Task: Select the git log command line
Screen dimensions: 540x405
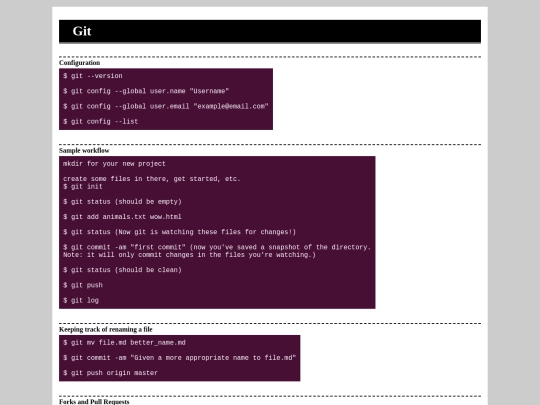Action: [81, 300]
